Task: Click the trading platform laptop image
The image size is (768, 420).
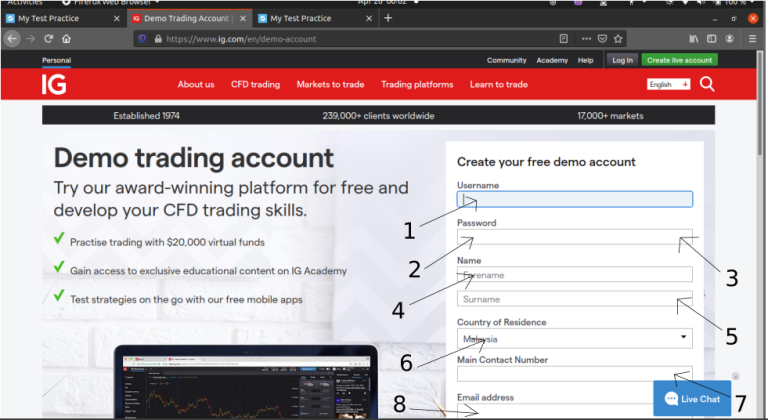Action: pos(246,381)
